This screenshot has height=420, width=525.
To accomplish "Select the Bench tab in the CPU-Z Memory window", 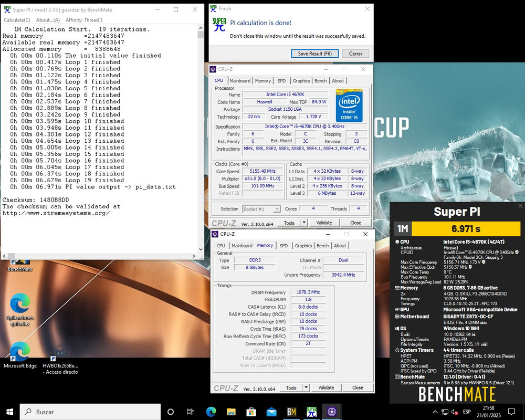I will coord(322,246).
